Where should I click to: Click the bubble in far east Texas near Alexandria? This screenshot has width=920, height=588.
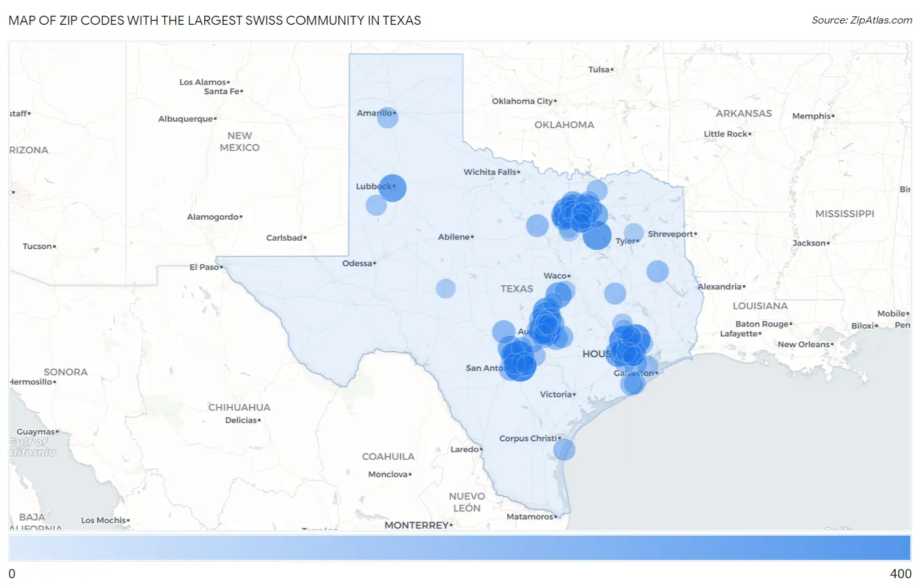(x=658, y=271)
